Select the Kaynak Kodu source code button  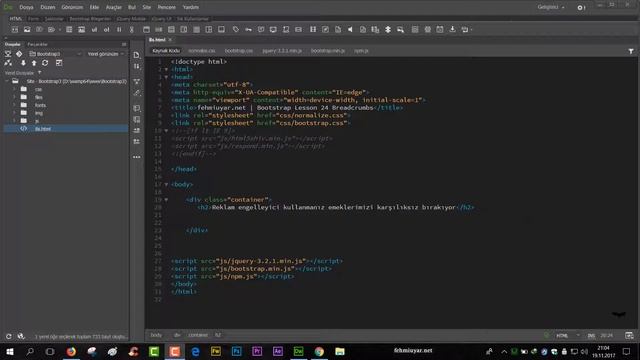pos(166,51)
